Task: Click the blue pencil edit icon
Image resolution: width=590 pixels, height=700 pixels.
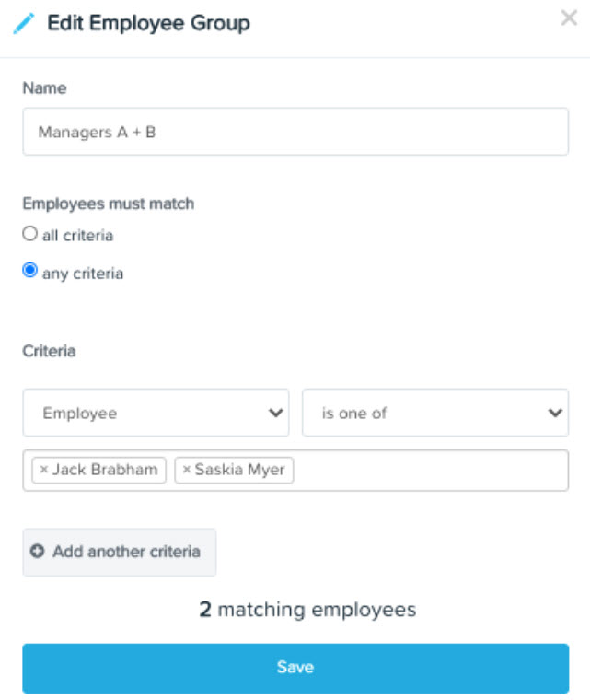Action: coord(23,23)
